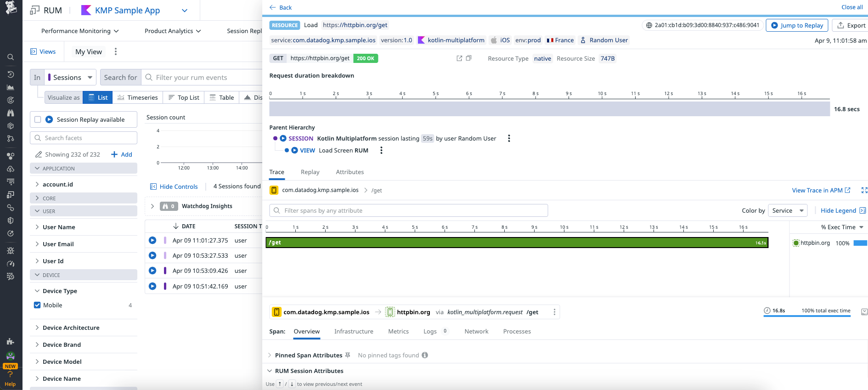Expand trace to fullscreen icon
868x390 pixels.
864,190
